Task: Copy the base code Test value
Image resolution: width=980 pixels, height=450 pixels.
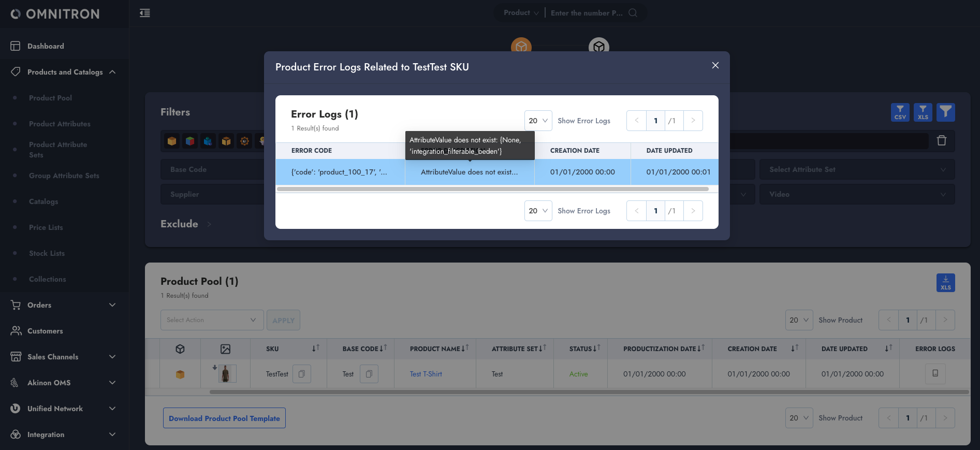Action: (x=369, y=374)
